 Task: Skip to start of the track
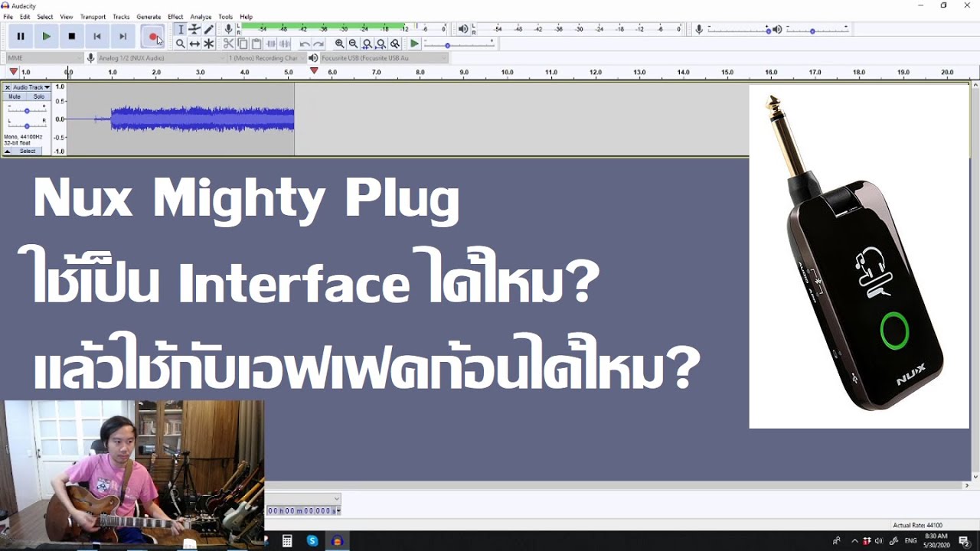point(97,36)
